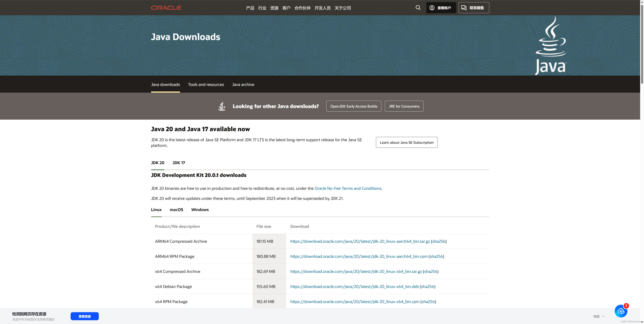644x324 pixels.
Task: Click JRE for Consumers button
Action: tap(404, 106)
